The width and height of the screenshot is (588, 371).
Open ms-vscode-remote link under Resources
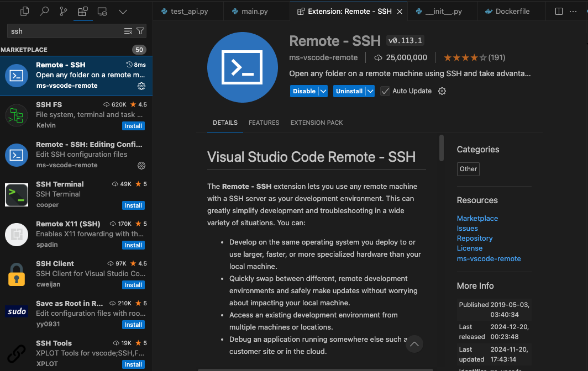coord(489,258)
